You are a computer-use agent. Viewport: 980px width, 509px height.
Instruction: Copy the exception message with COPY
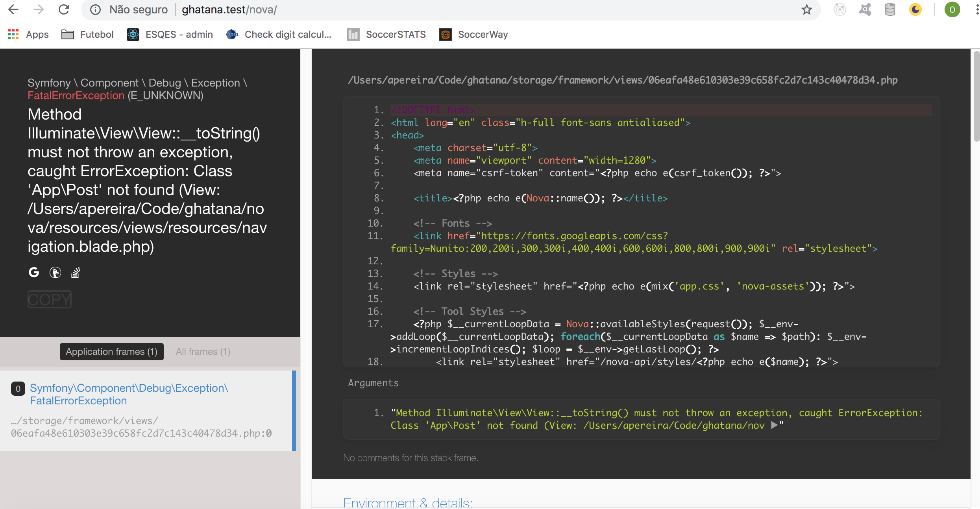pyautogui.click(x=50, y=299)
